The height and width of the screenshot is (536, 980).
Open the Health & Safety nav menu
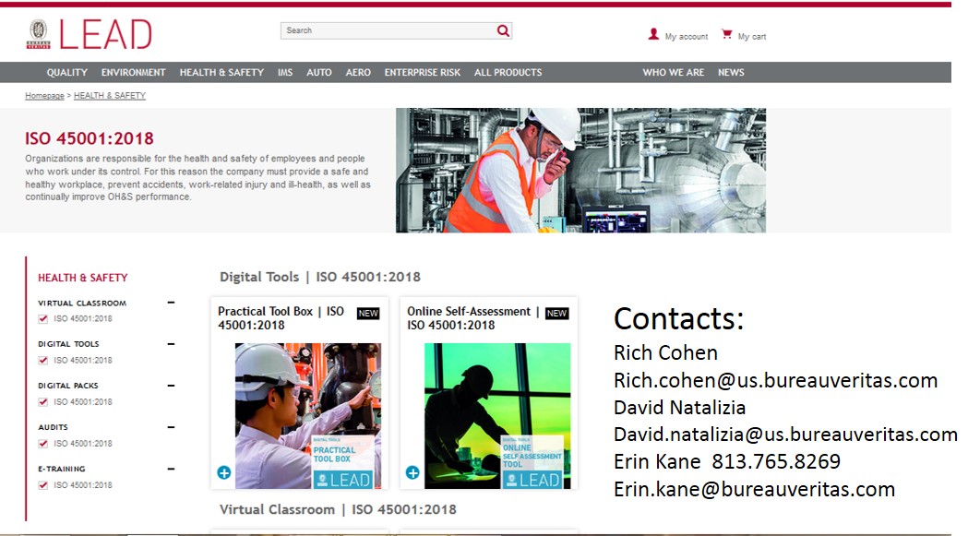pos(221,73)
